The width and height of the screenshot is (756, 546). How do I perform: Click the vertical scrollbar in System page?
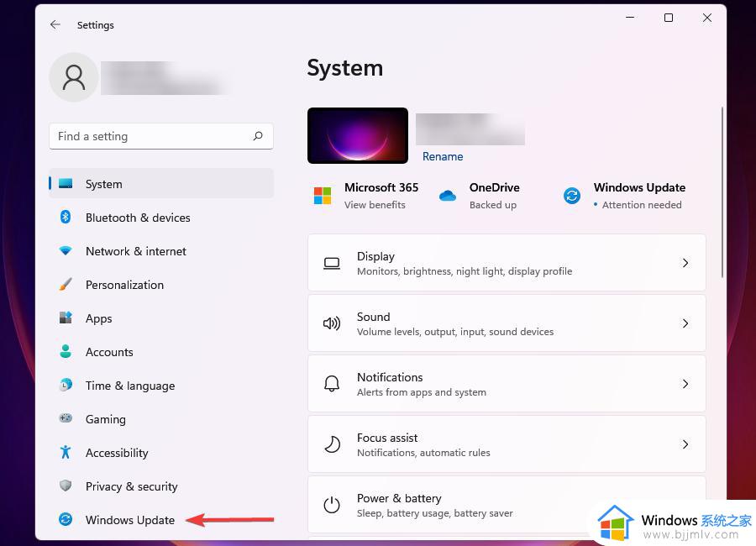(722, 193)
